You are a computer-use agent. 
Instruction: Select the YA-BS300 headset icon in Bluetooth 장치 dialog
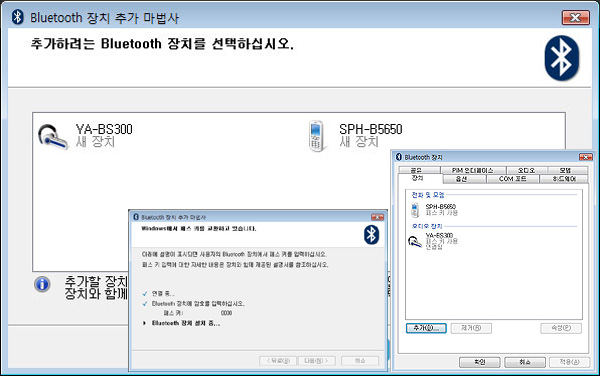point(415,242)
